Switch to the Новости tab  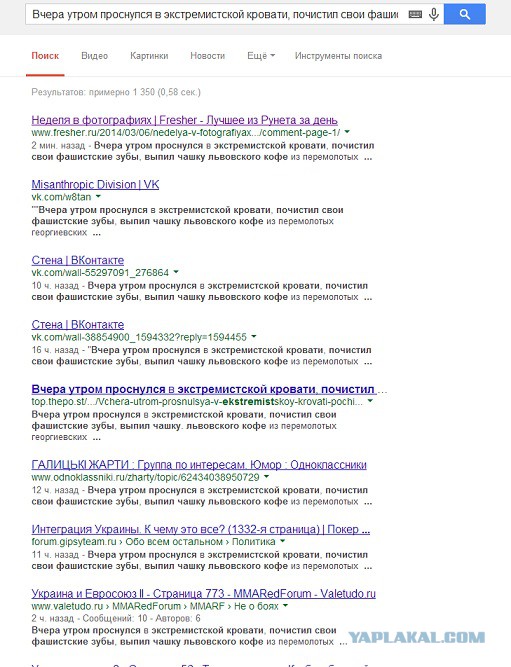(x=207, y=56)
